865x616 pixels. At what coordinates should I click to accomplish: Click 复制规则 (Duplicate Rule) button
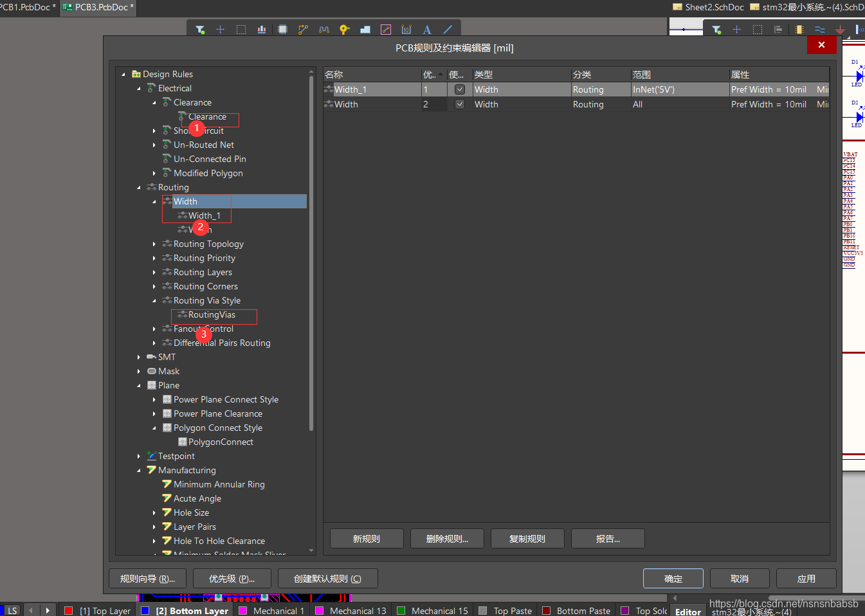click(527, 539)
